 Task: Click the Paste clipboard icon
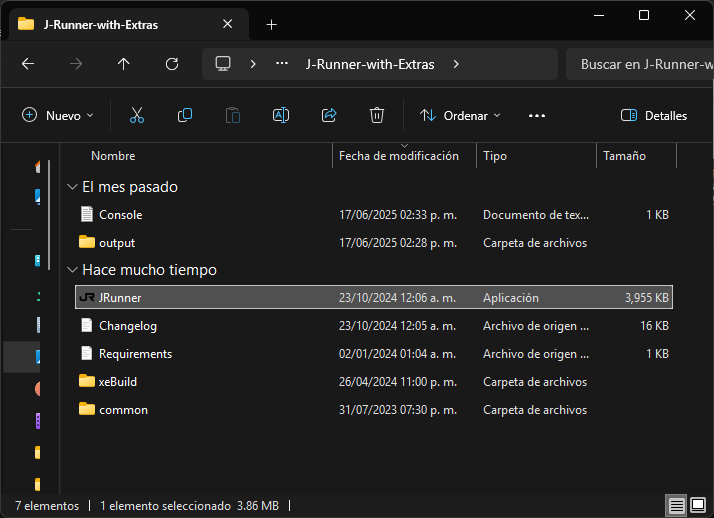233,116
